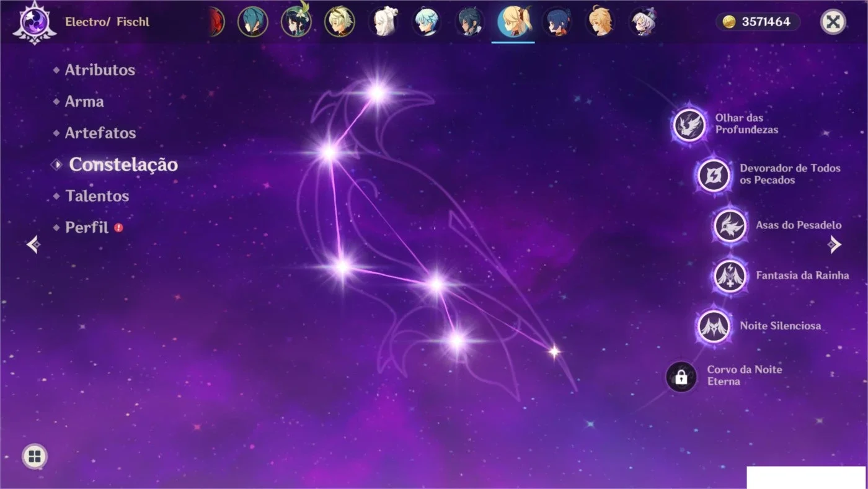
Task: Open the Artefatos menu
Action: [x=100, y=133]
